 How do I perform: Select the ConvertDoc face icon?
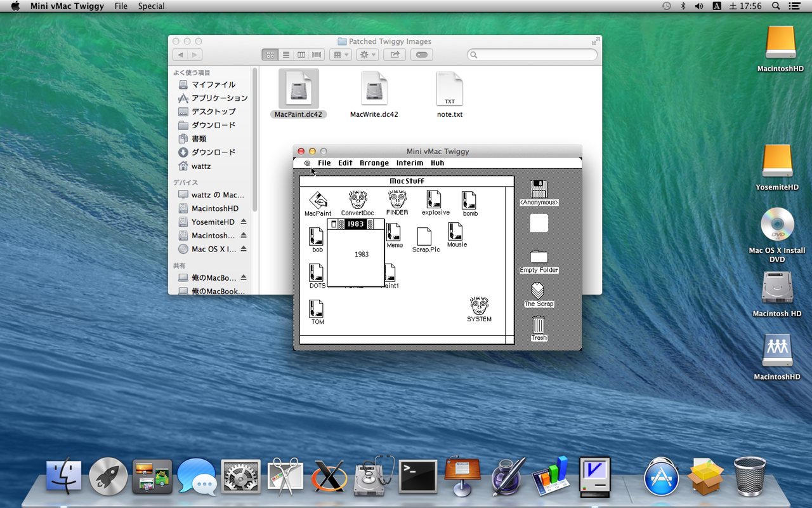(358, 200)
